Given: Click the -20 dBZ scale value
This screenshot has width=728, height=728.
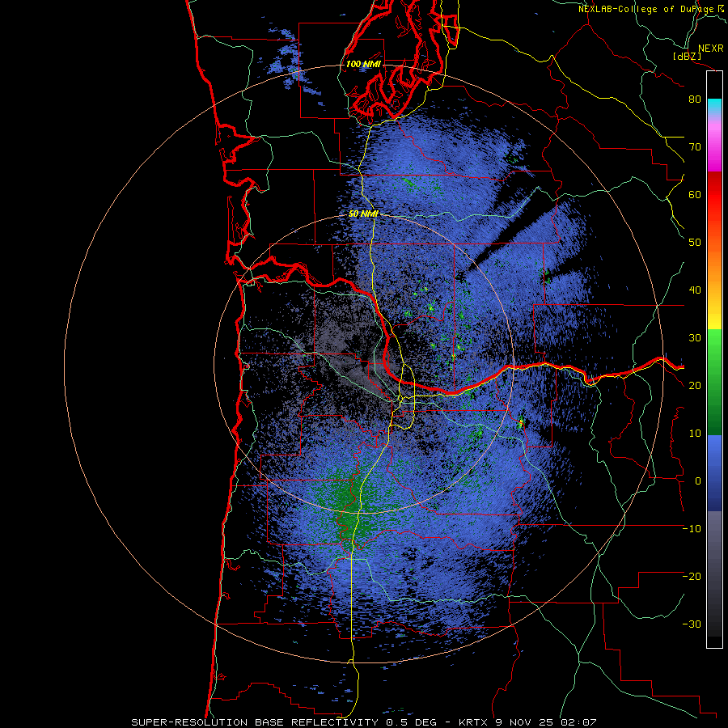Looking at the screenshot, I should point(692,576).
